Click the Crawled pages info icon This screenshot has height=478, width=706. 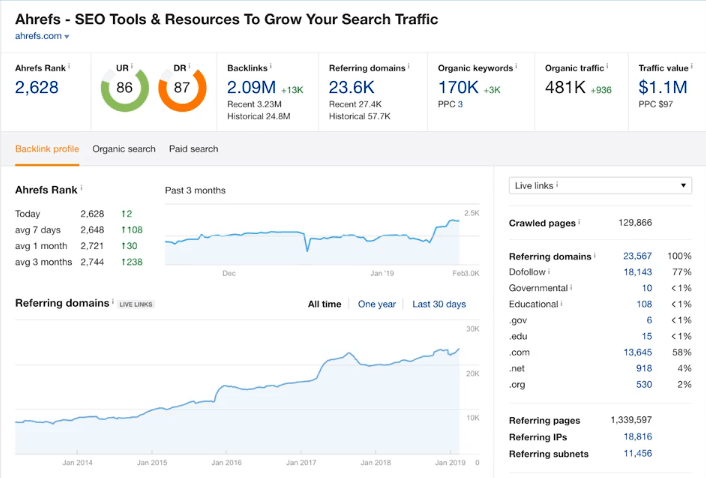(579, 221)
